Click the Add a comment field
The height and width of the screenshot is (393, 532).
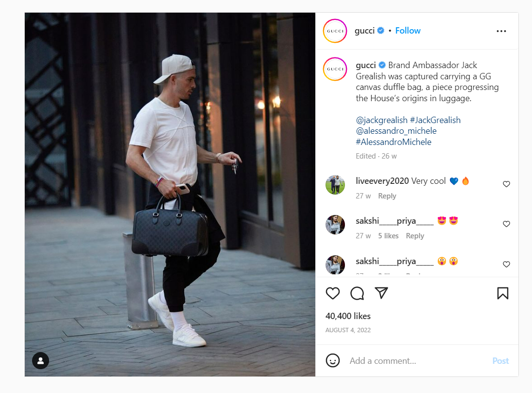click(x=417, y=361)
